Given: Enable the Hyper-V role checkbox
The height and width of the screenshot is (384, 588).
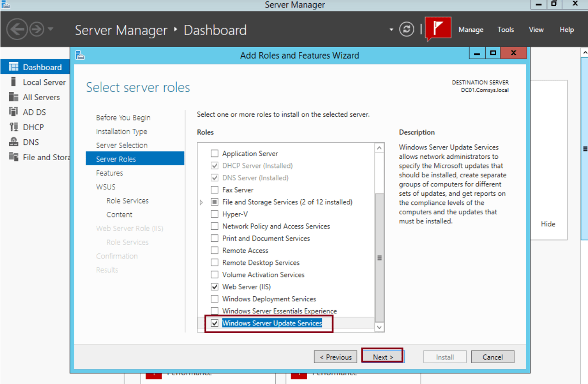Looking at the screenshot, I should tap(214, 214).
